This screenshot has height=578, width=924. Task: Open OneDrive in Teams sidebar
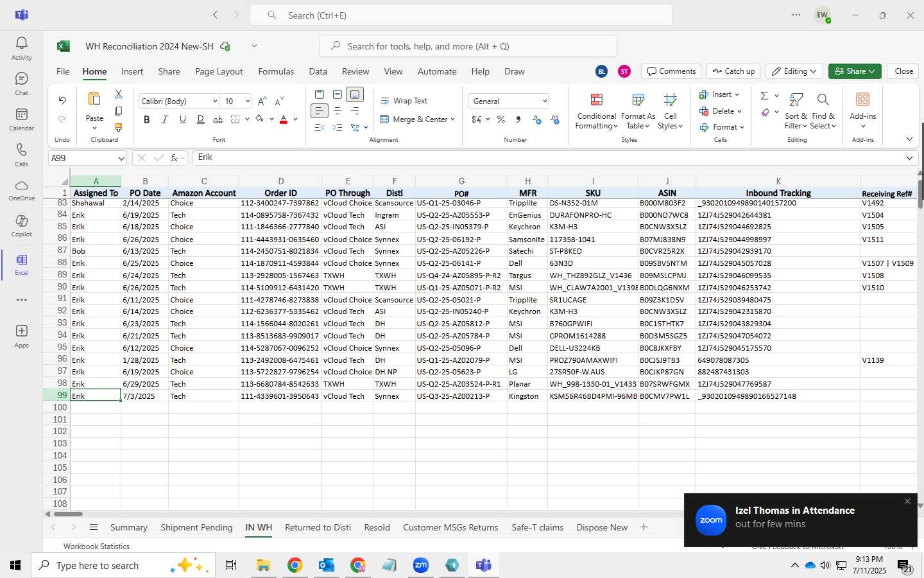21,190
